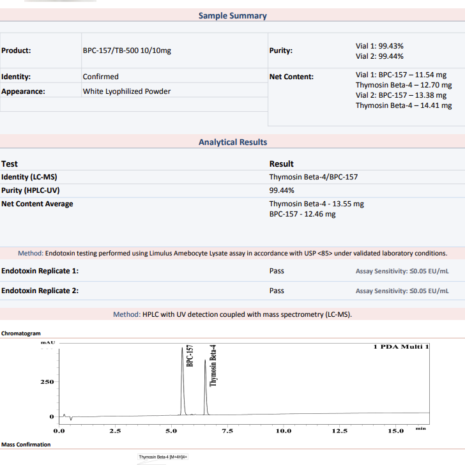Select BPC-157 - 12.46 mg average
This screenshot has width=465, height=465.
pos(302,214)
